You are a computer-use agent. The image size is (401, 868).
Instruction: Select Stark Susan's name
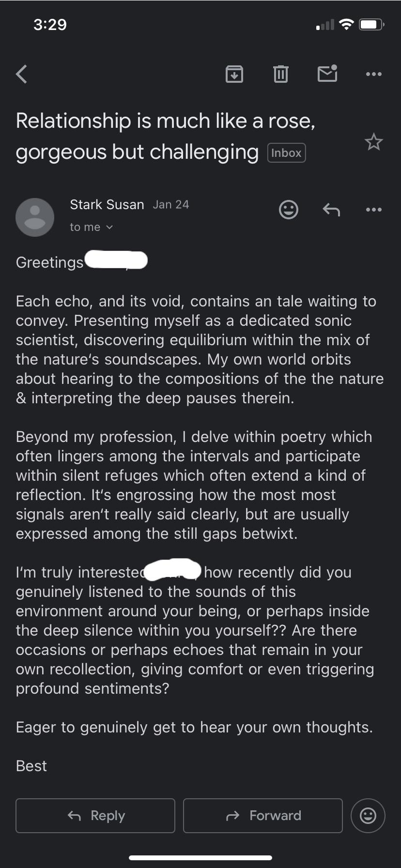pos(107,204)
